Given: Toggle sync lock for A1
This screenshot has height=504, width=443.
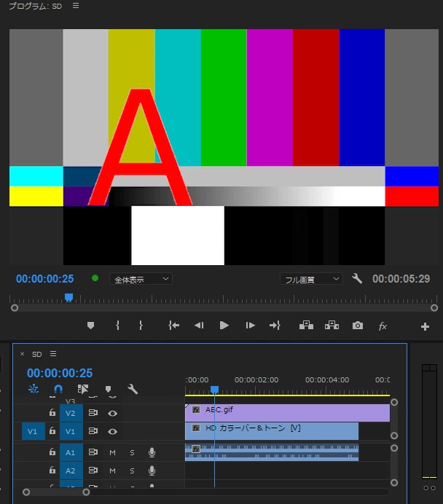Looking at the screenshot, I should coord(93,452).
